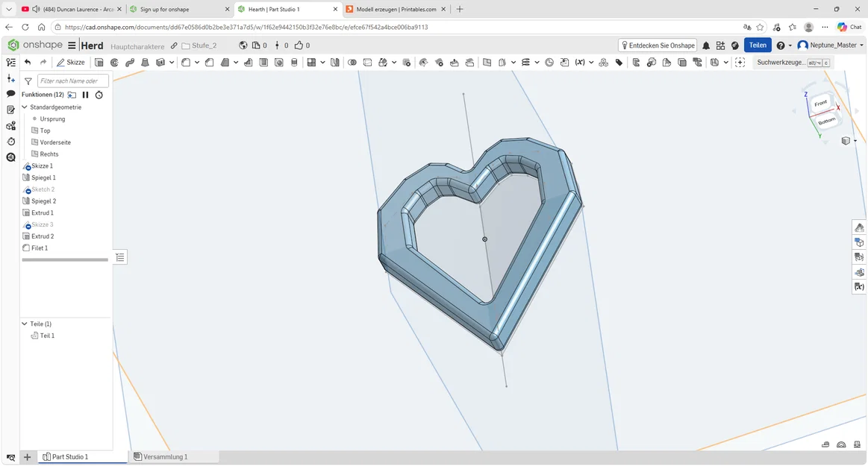Toggle visibility of Skizze 3
The width and height of the screenshot is (868, 466).
[x=27, y=225]
